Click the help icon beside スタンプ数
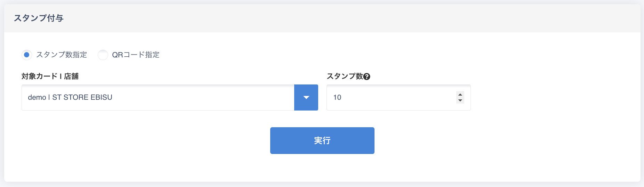Screen dimensions: 644x187 pyautogui.click(x=367, y=77)
